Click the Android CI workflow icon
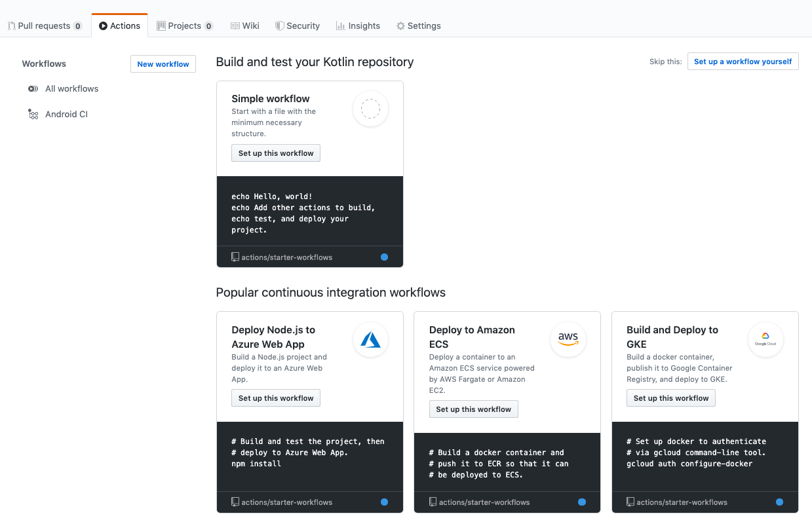The width and height of the screenshot is (812, 520). click(33, 114)
